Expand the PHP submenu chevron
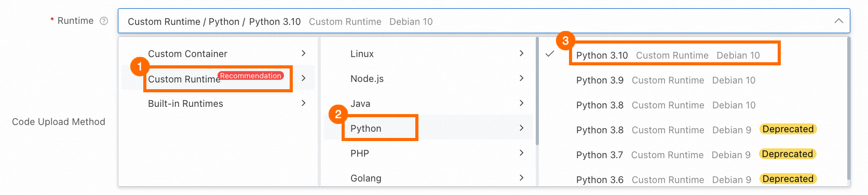Screen dimensions: 868x195 tap(522, 153)
